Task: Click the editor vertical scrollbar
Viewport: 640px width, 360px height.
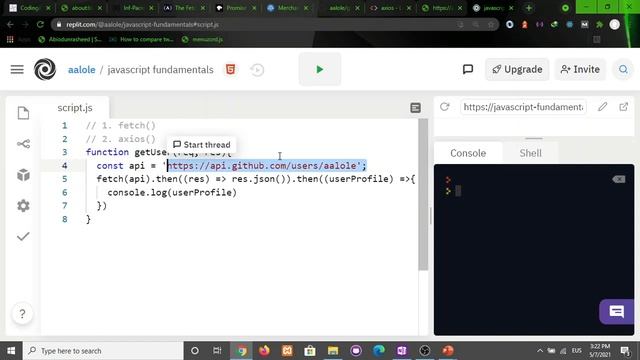Action: (x=423, y=194)
